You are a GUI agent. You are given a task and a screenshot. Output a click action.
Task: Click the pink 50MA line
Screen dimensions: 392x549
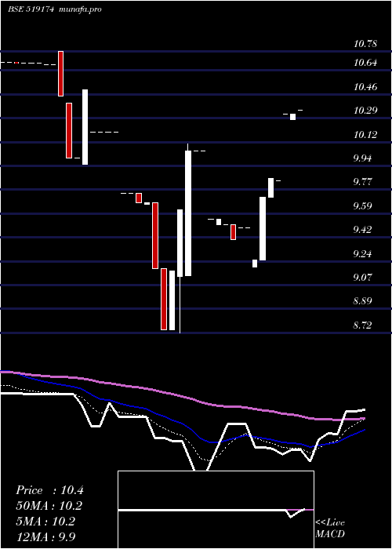click(182, 396)
